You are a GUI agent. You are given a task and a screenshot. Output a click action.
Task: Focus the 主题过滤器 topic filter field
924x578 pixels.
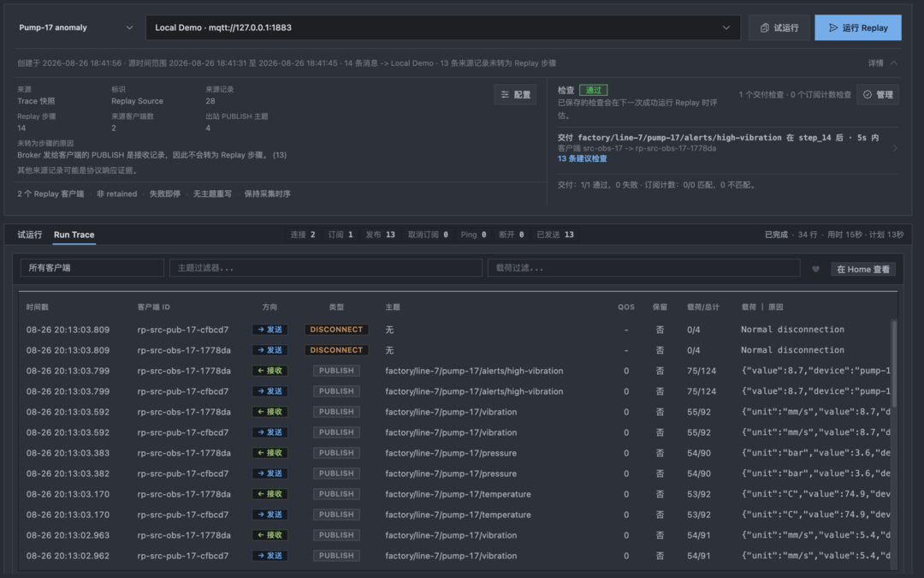point(326,268)
